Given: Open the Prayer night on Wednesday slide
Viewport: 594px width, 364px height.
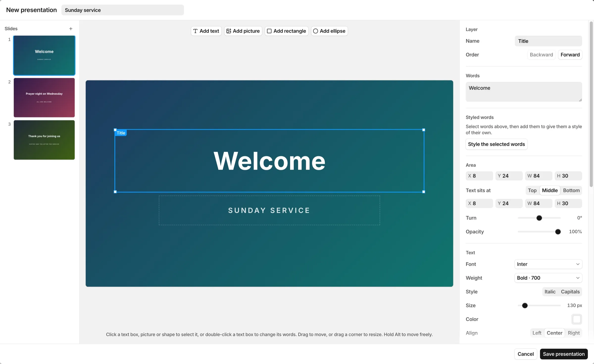Looking at the screenshot, I should pyautogui.click(x=44, y=98).
